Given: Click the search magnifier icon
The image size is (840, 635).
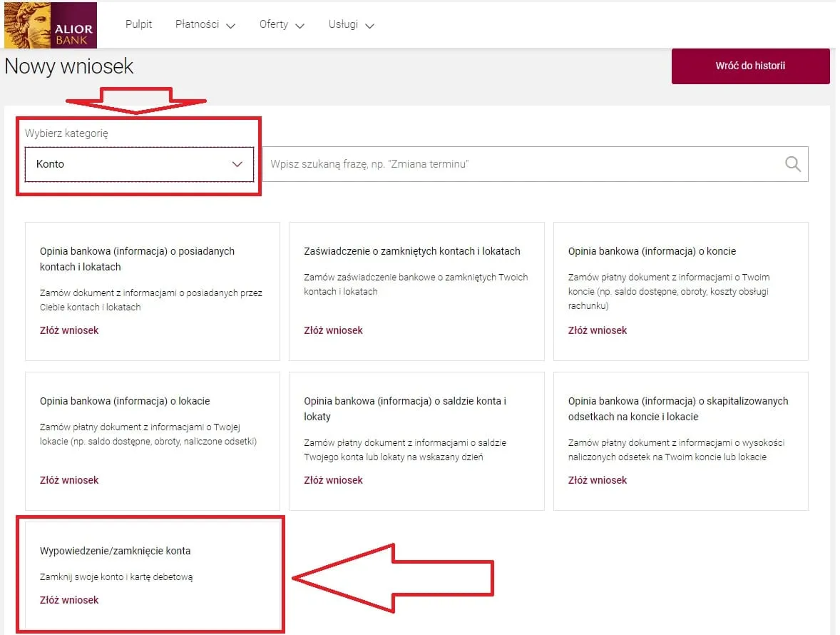Looking at the screenshot, I should click(792, 164).
